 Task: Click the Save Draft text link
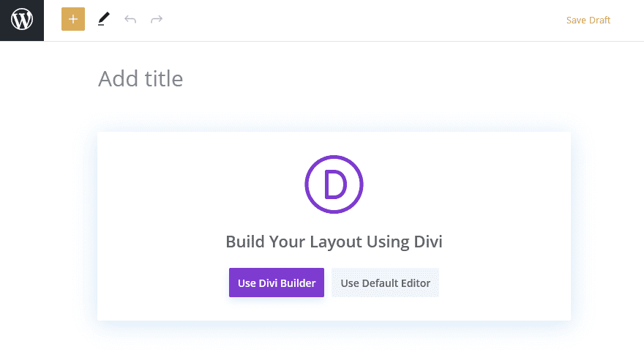click(x=588, y=20)
